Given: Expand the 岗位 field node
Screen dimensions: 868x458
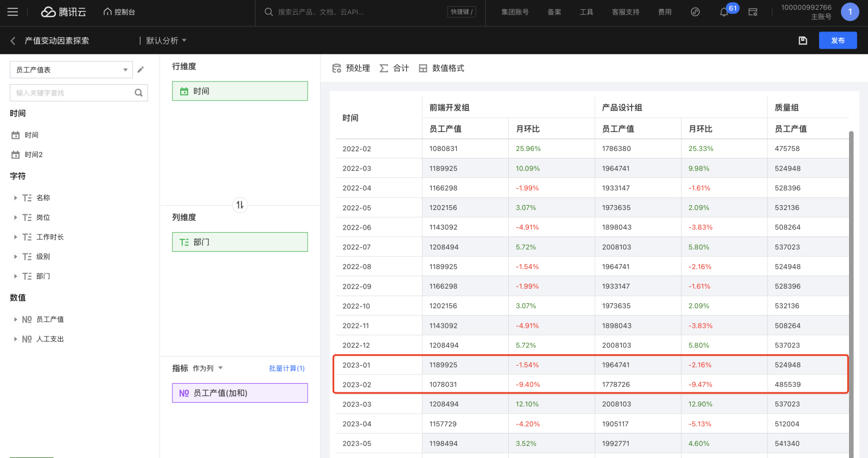Looking at the screenshot, I should [16, 218].
